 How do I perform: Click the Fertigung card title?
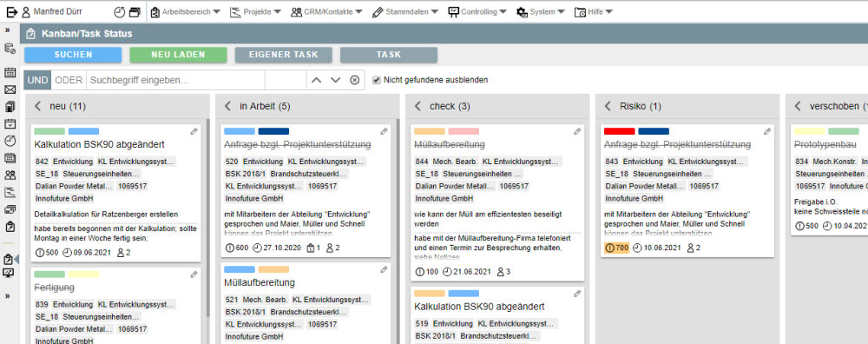(54, 288)
